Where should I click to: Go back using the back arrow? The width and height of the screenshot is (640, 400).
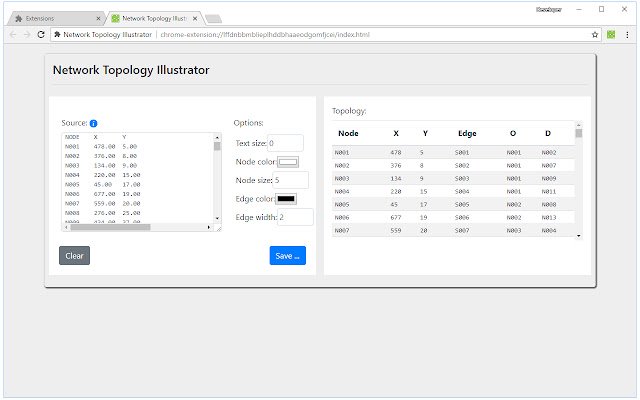point(13,35)
